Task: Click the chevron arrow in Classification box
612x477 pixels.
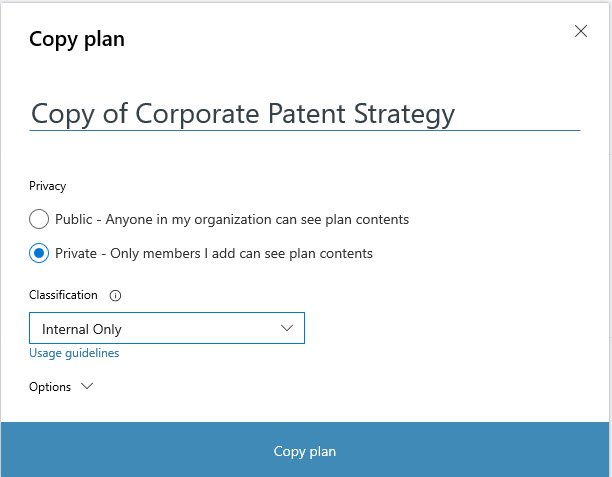Action: pyautogui.click(x=287, y=328)
